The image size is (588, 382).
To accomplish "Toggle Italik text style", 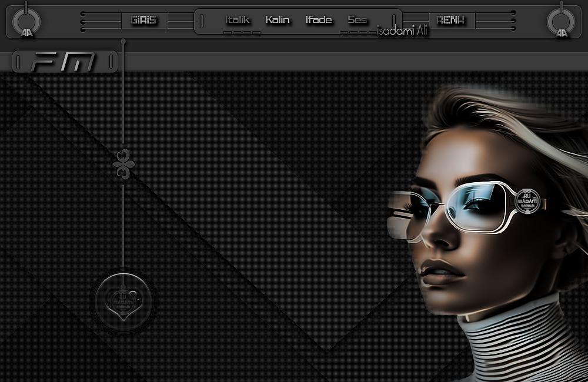I will (237, 19).
